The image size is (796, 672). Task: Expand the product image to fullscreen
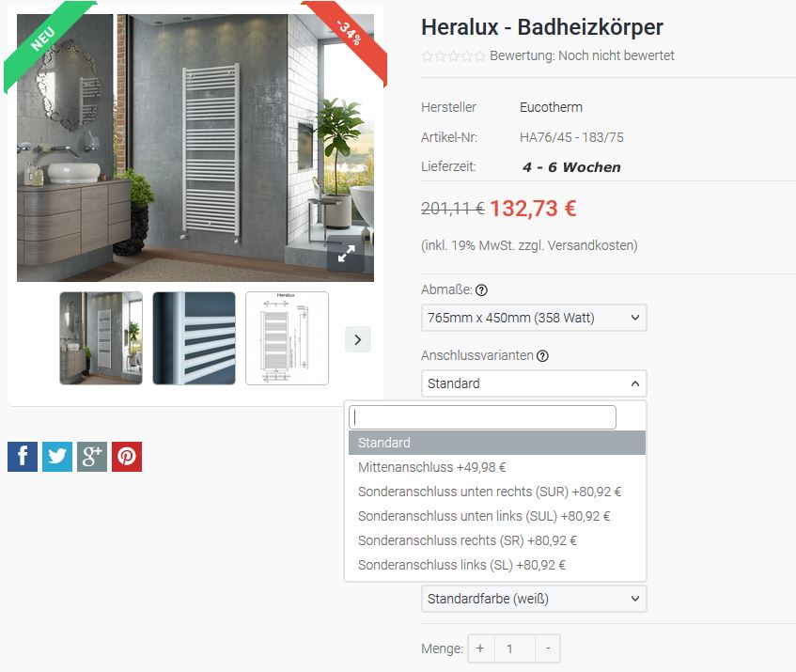[346, 253]
